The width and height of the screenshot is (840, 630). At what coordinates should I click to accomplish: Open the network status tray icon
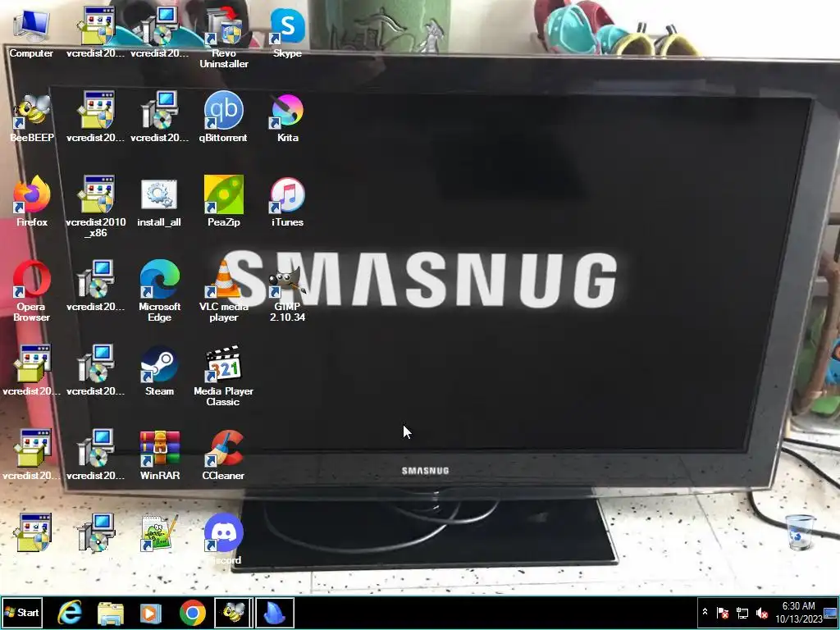[x=742, y=612]
